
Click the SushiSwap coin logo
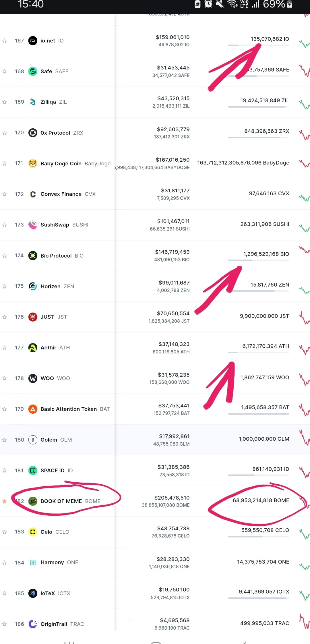pyautogui.click(x=33, y=225)
